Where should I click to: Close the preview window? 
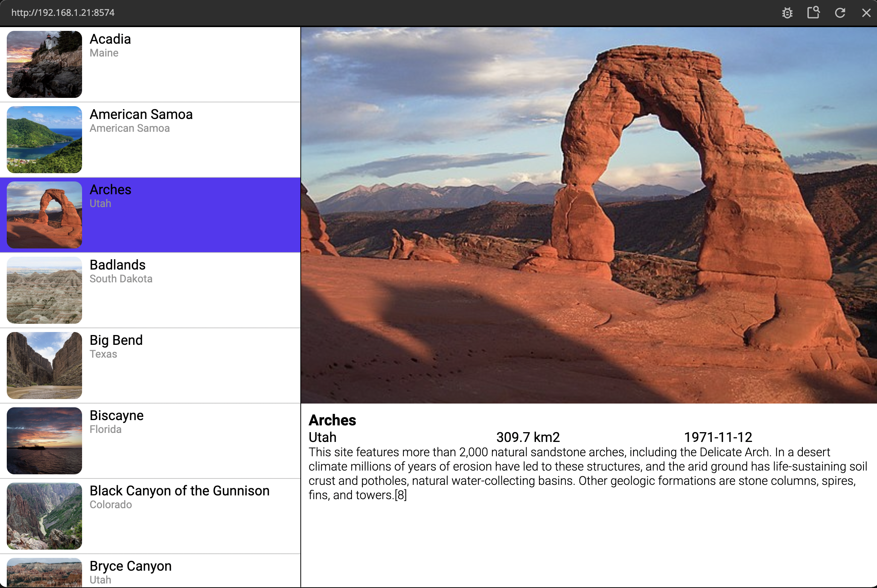[x=866, y=13]
